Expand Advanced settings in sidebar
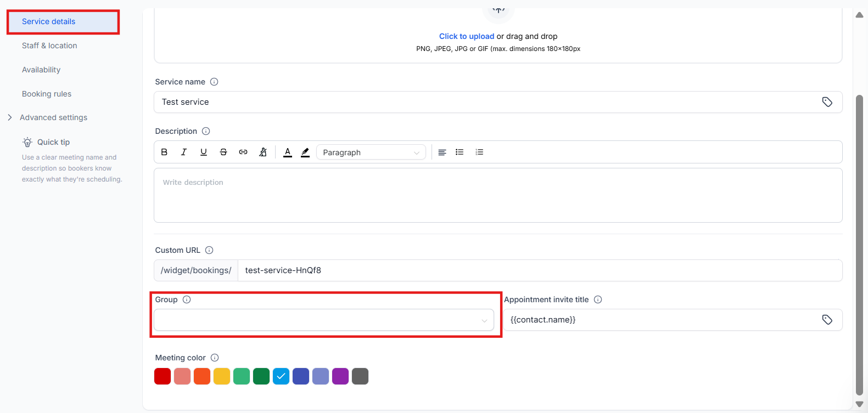The width and height of the screenshot is (868, 413). click(x=53, y=117)
